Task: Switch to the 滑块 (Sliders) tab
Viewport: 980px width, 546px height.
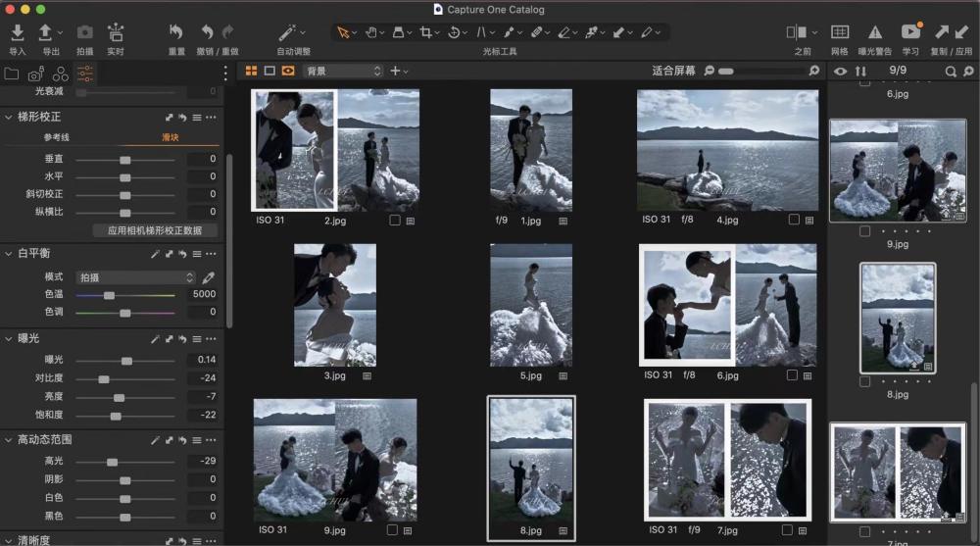Action: click(170, 137)
